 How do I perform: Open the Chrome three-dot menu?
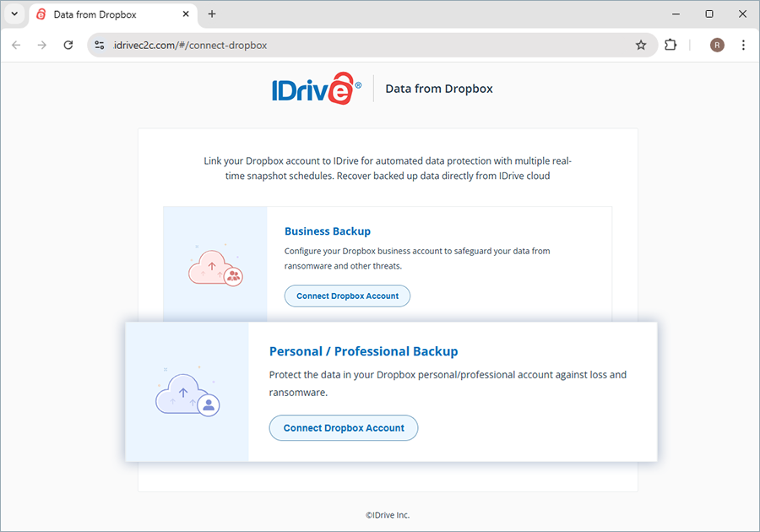click(x=743, y=45)
